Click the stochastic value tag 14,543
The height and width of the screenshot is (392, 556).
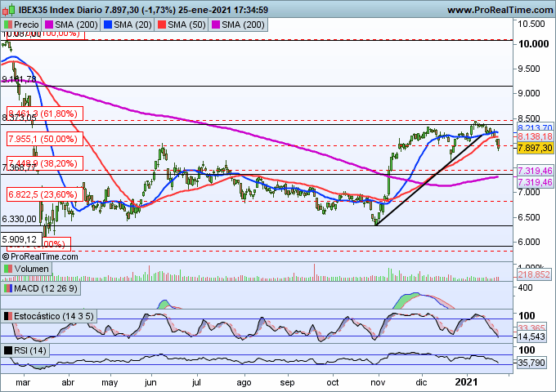tap(531, 336)
